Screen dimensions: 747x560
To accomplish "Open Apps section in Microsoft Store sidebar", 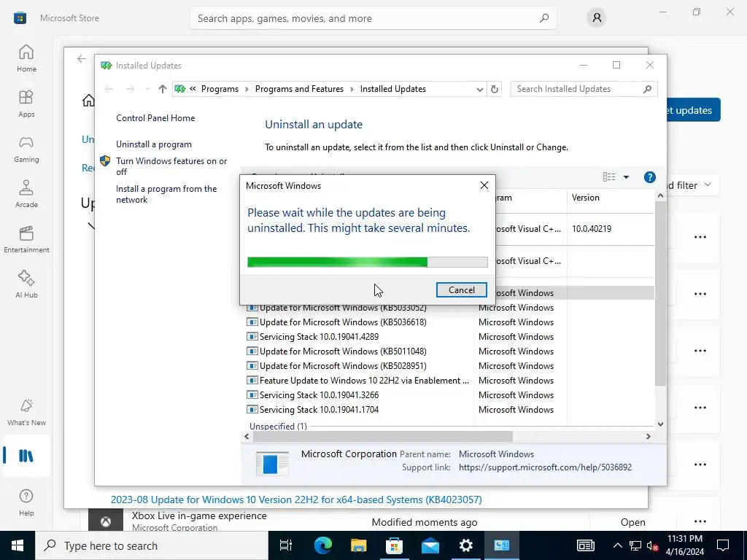I will 26,104.
